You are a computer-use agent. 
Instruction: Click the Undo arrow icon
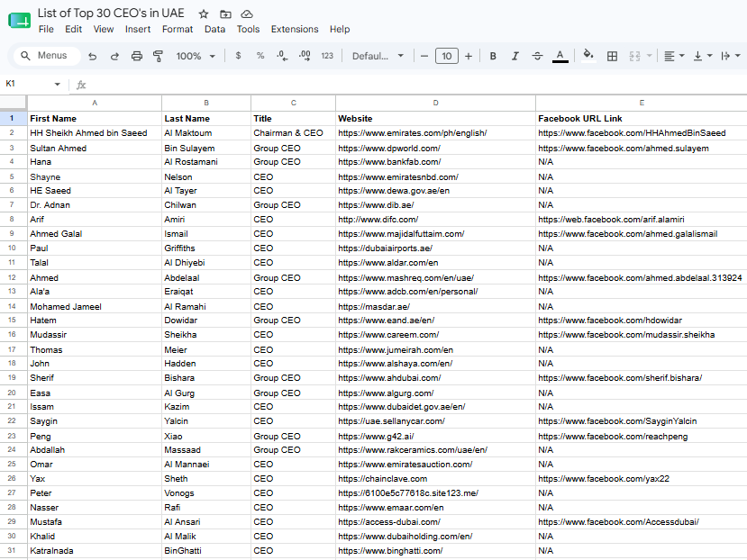(93, 56)
